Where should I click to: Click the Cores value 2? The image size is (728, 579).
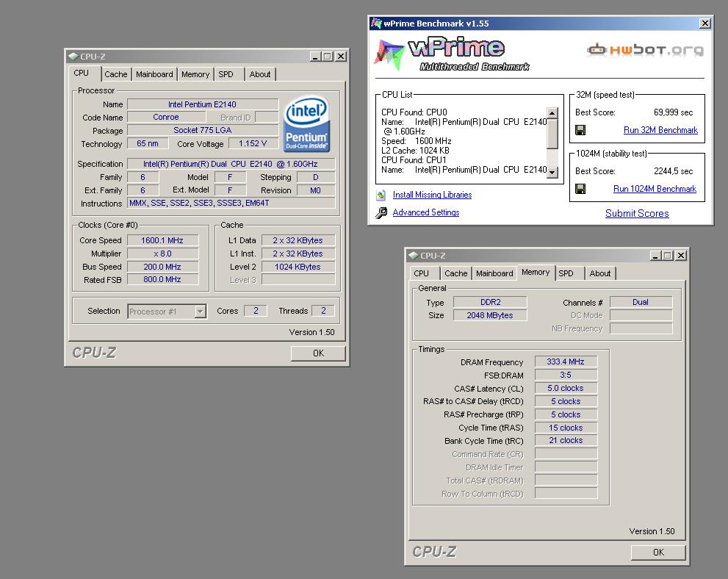[x=256, y=311]
